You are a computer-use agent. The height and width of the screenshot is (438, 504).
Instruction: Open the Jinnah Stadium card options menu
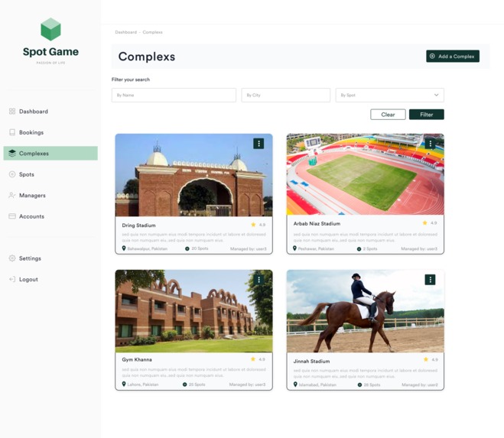[430, 280]
